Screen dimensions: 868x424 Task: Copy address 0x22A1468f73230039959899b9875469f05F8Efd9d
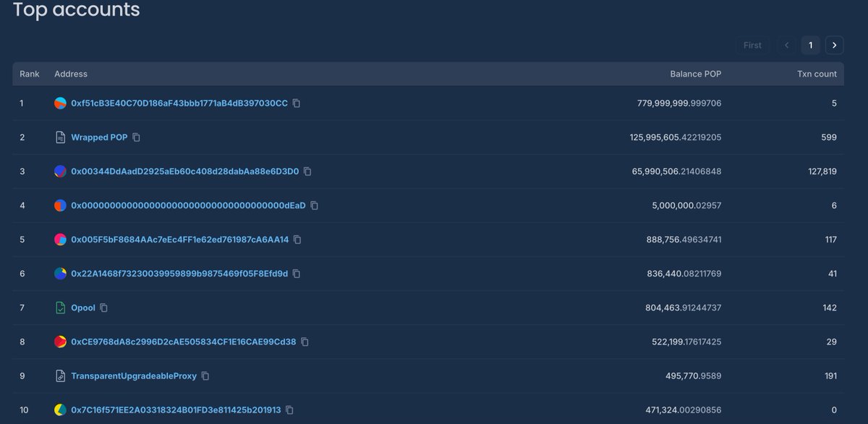click(x=297, y=274)
